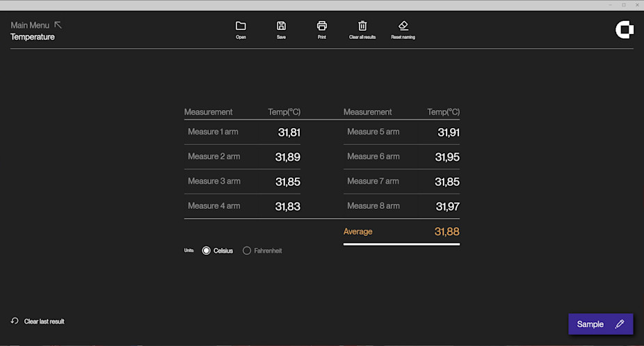
Task: Click the Clear all results trash icon
Action: (362, 26)
